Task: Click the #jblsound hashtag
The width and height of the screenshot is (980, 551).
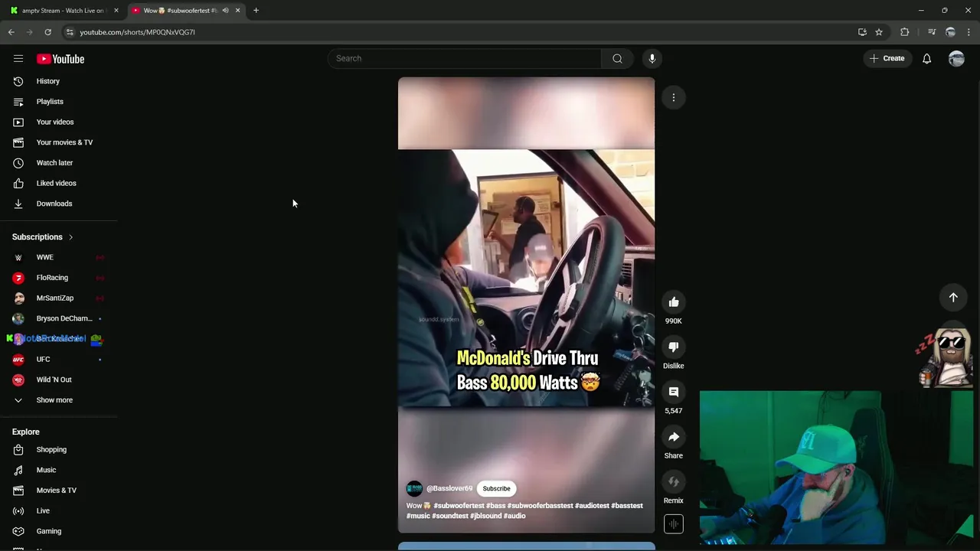Action: (485, 516)
